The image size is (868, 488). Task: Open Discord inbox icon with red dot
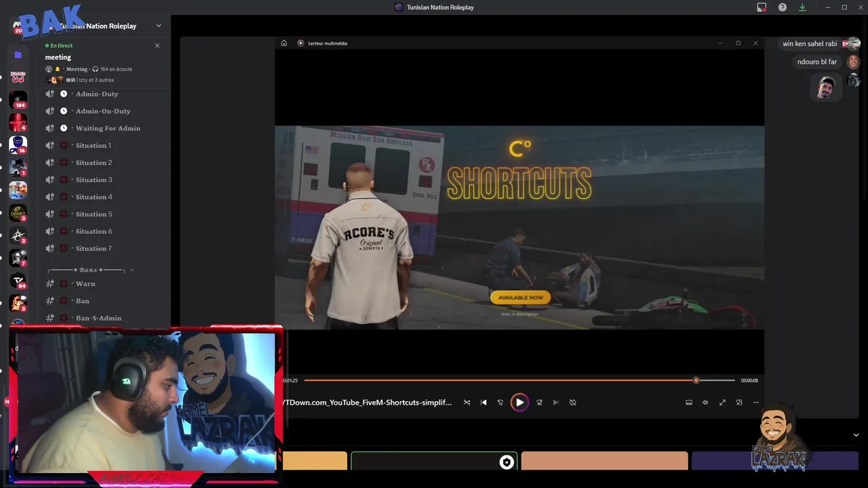(762, 7)
